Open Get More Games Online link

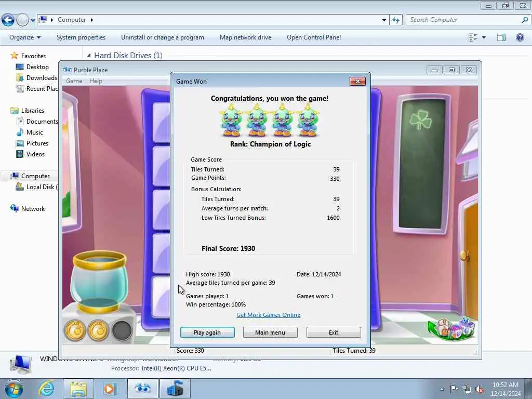(269, 315)
